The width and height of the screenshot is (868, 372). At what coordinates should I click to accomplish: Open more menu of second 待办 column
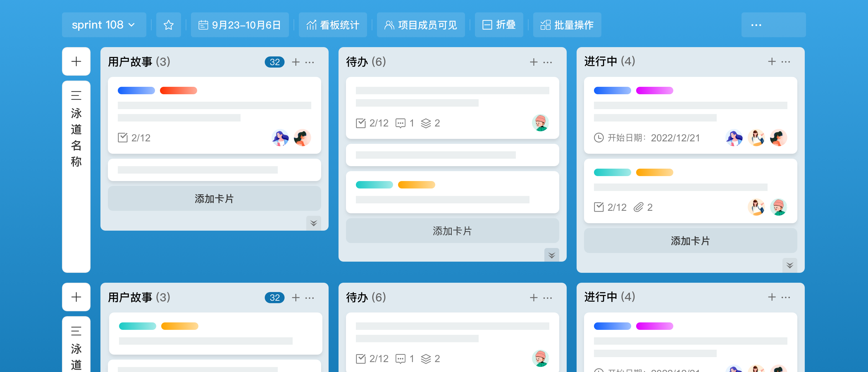[x=547, y=298]
